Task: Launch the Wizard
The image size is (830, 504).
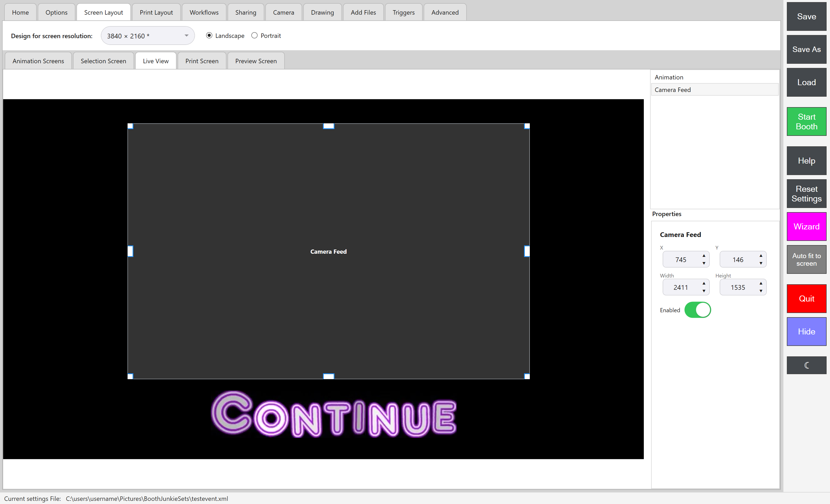Action: pyautogui.click(x=806, y=227)
